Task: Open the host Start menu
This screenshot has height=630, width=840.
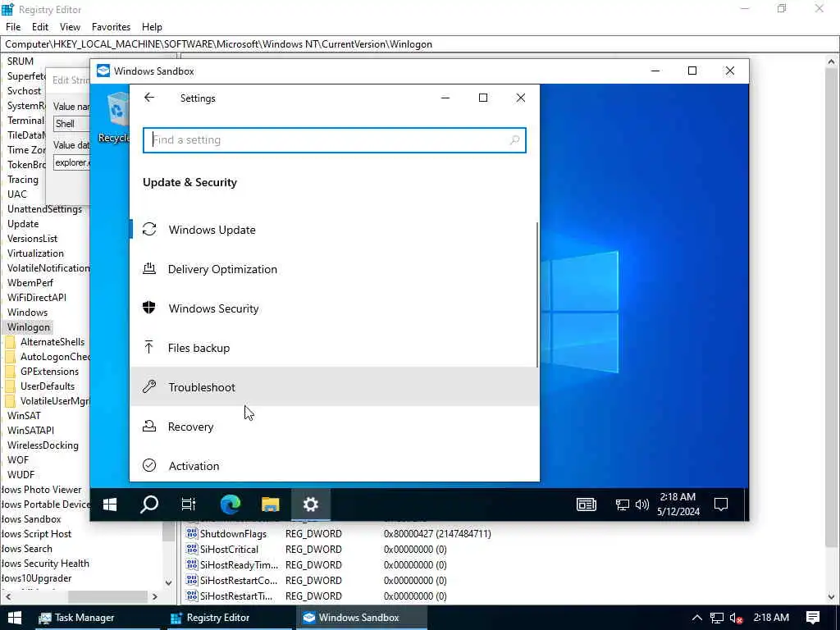Action: tap(15, 618)
